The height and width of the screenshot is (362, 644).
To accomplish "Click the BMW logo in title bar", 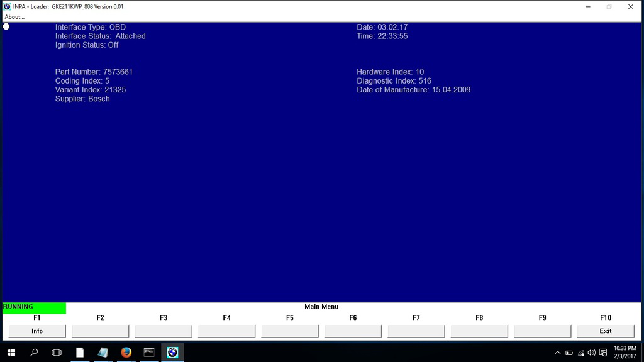I will tap(7, 6).
